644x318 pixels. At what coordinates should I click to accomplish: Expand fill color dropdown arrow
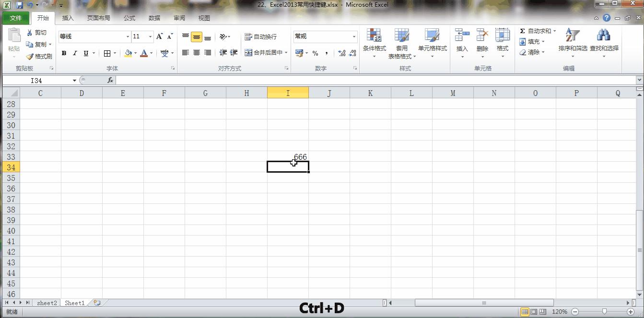coord(136,53)
